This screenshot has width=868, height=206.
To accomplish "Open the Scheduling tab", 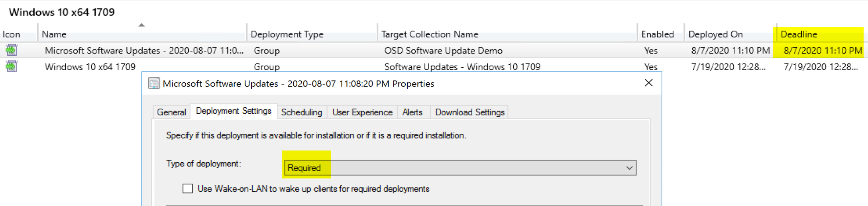I will pos(301,112).
